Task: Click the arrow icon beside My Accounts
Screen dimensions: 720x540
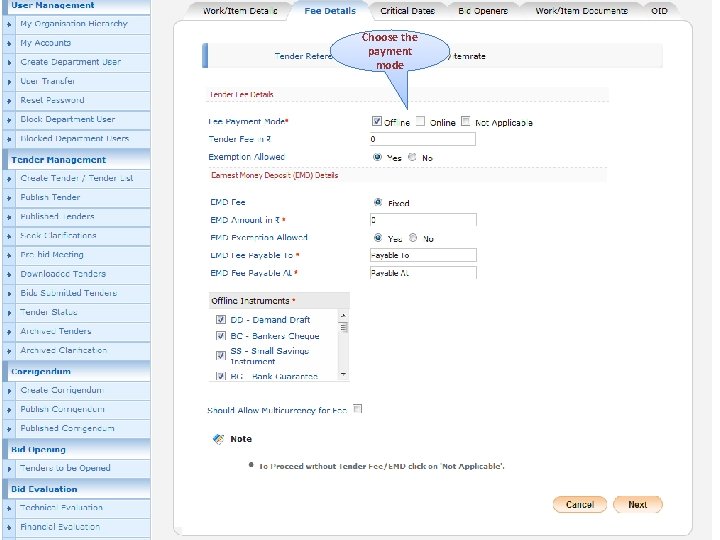Action: [x=9, y=44]
